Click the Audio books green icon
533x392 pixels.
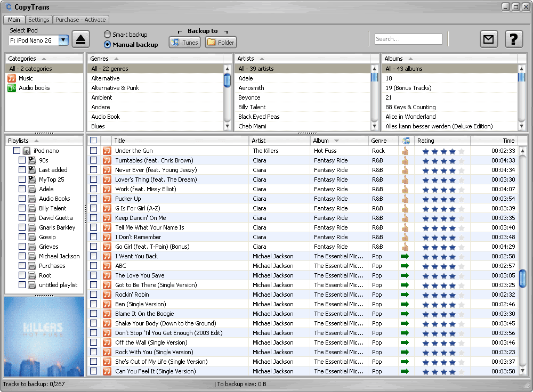12,88
